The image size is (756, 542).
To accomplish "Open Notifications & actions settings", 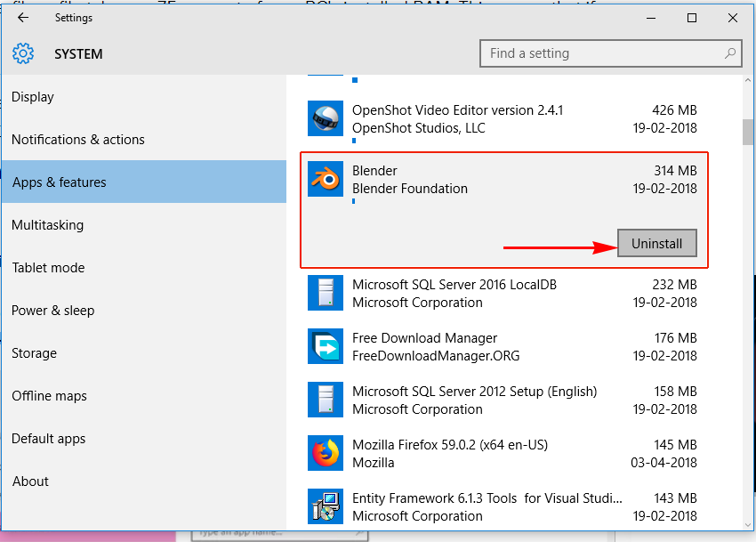I will (x=144, y=140).
